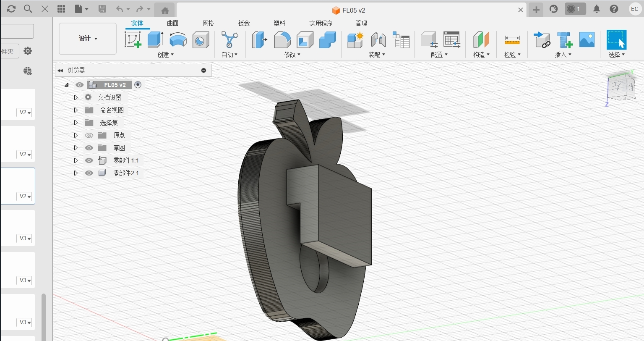Open the 检验 dropdown menu
Image resolution: width=644 pixels, height=341 pixels.
pos(512,55)
